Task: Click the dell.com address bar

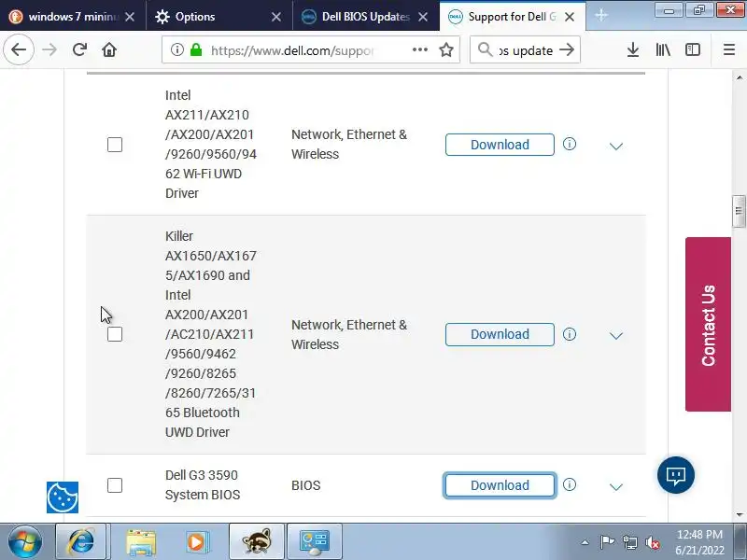Action: click(x=310, y=50)
